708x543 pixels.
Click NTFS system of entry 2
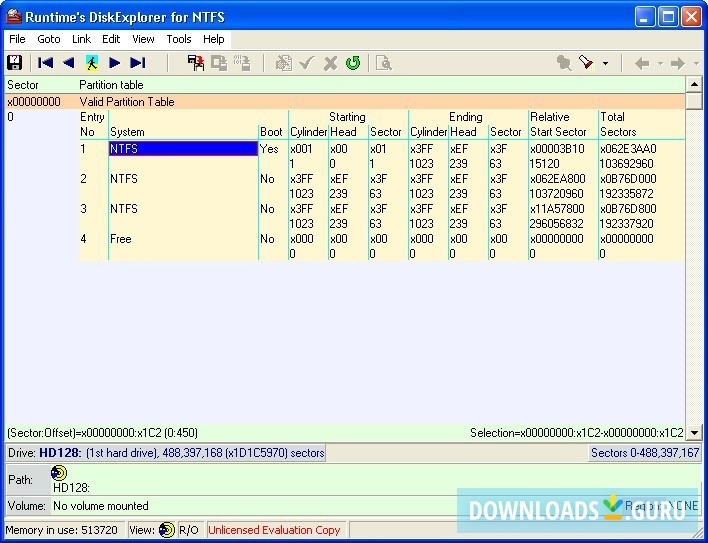coord(124,179)
